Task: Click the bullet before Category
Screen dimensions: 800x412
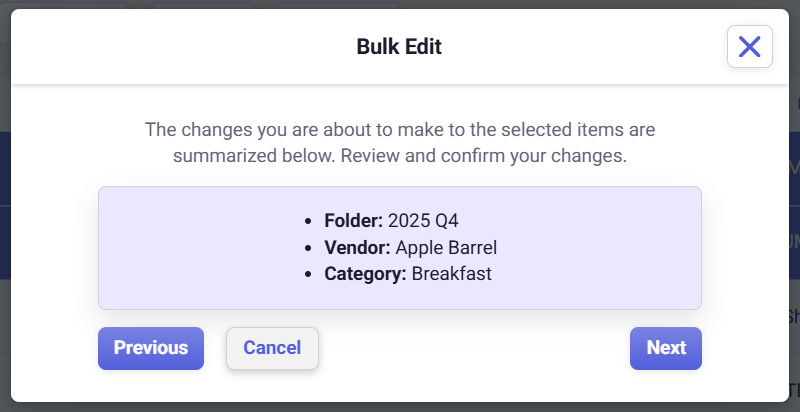Action: coord(310,273)
